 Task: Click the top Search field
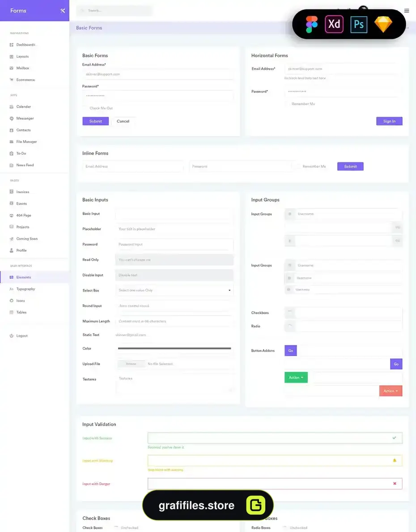point(115,11)
